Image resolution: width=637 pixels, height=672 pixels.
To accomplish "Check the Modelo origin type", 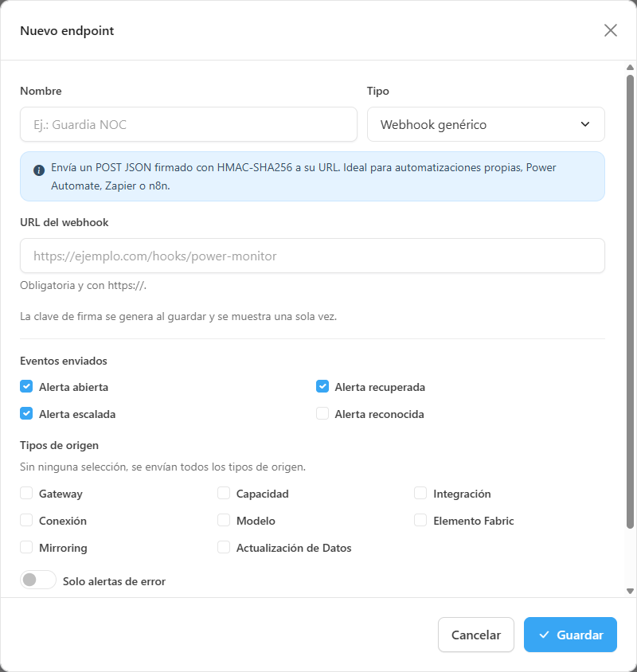I will [x=224, y=520].
